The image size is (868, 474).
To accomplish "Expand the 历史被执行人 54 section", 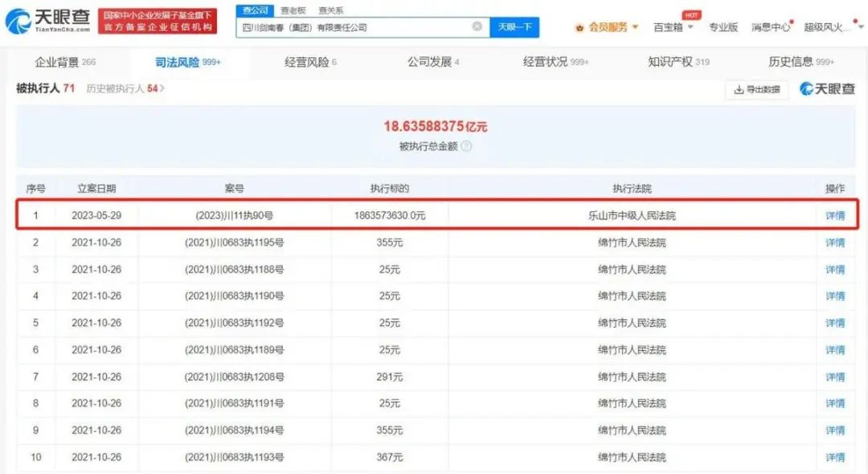I will 125,88.
